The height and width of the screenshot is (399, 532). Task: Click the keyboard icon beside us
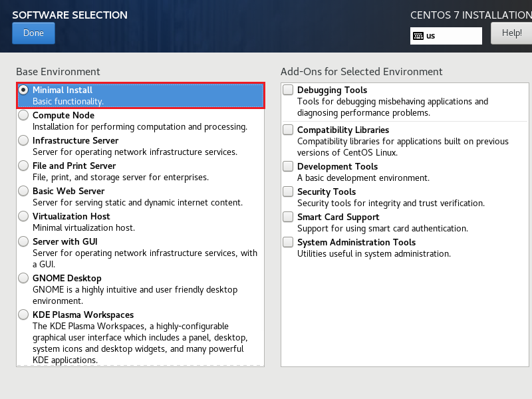pos(418,36)
